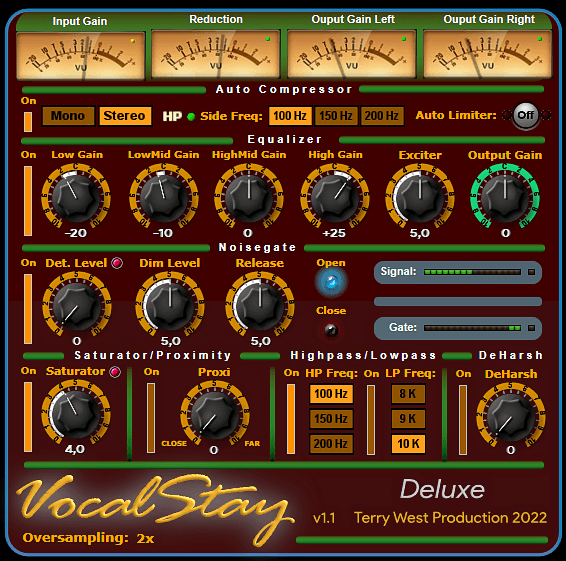The image size is (566, 561).
Task: Click the Reduction VU meter
Action: [x=216, y=54]
